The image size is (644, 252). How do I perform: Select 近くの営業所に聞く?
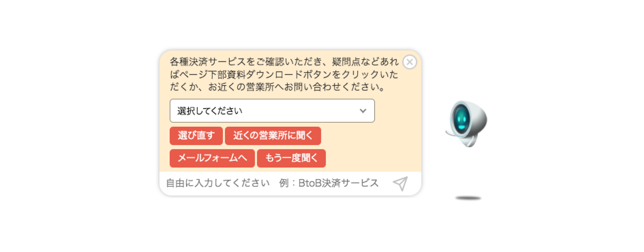coord(273,136)
